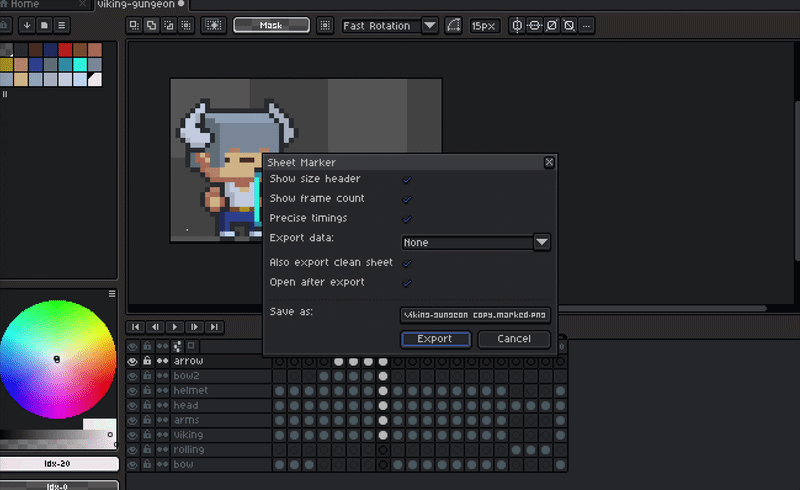Toggle visibility of the helmet layer
The height and width of the screenshot is (490, 800).
click(133, 390)
